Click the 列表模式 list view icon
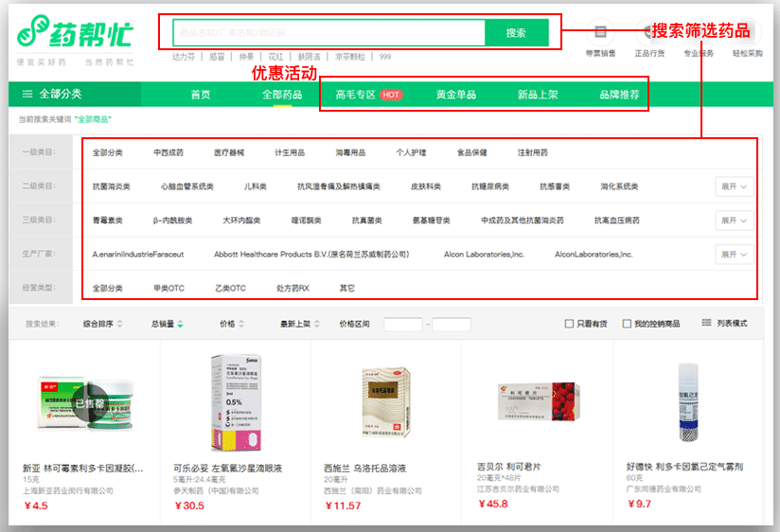780x532 pixels. [706, 323]
